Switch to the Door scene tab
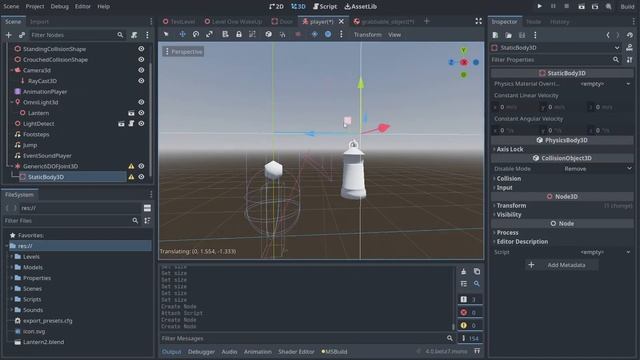The height and width of the screenshot is (360, 640). click(282, 21)
